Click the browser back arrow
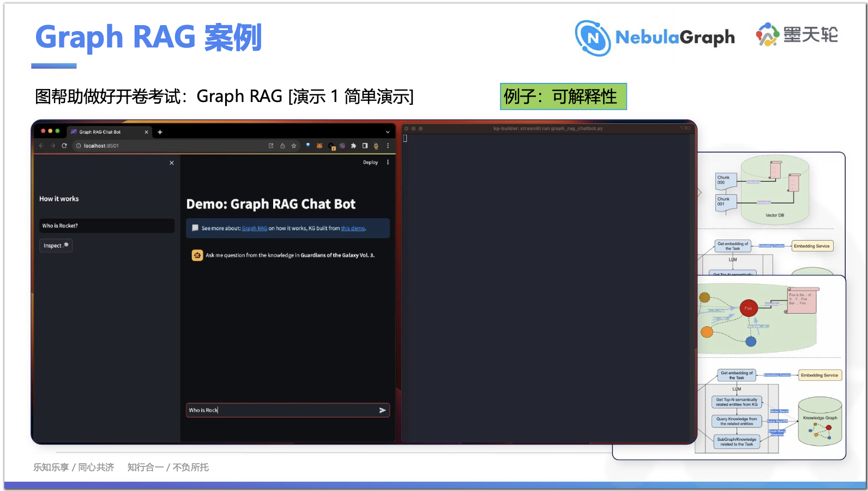The image size is (868, 491). [x=41, y=146]
